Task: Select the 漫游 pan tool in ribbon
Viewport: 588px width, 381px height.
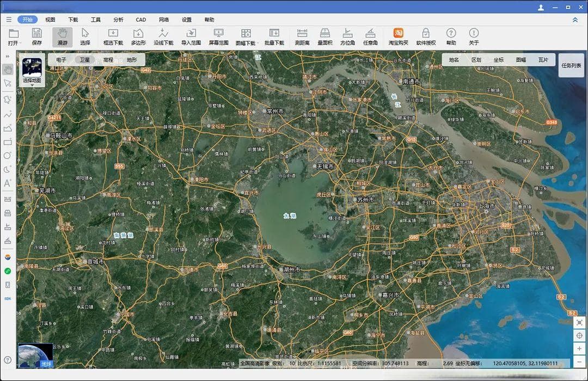Action: 62,37
